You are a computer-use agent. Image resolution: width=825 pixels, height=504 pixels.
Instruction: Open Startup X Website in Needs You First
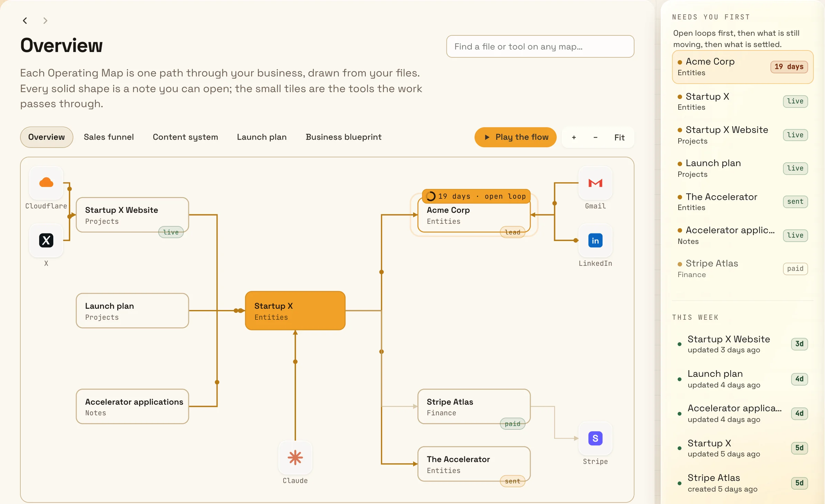pyautogui.click(x=742, y=135)
